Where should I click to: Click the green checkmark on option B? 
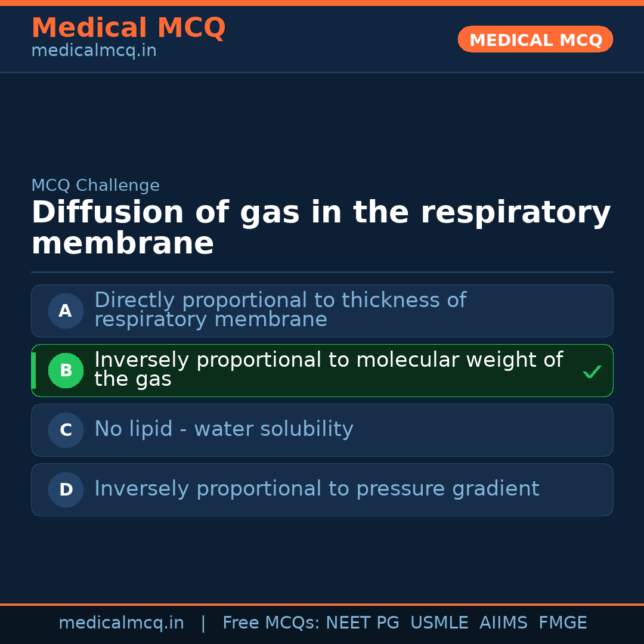click(592, 372)
